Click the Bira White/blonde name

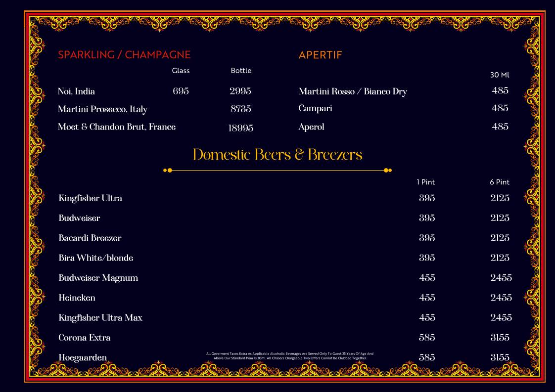point(96,258)
